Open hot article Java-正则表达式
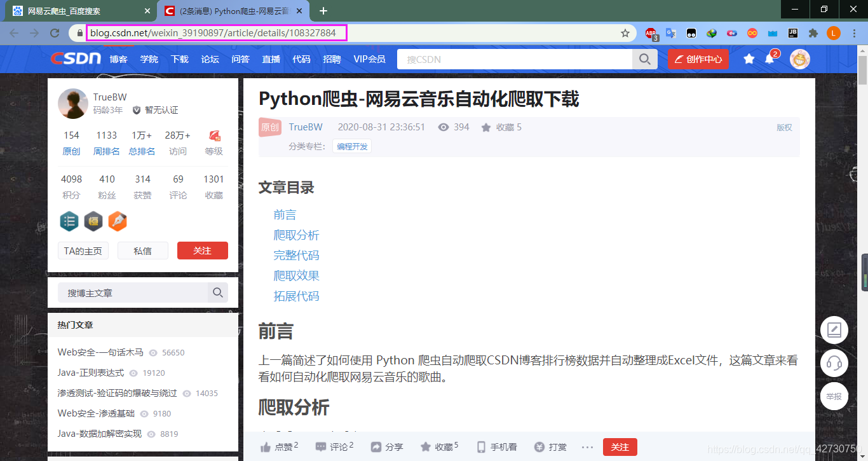The image size is (868, 461). coord(91,373)
